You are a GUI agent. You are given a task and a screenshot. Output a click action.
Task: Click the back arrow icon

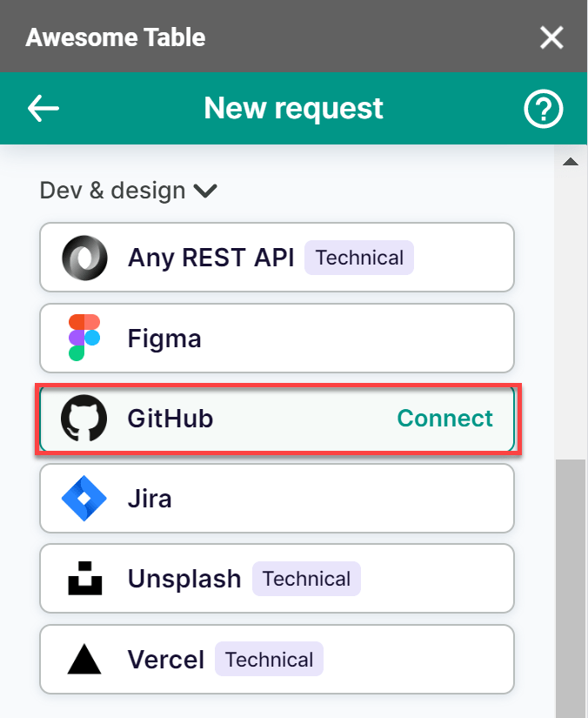click(43, 109)
